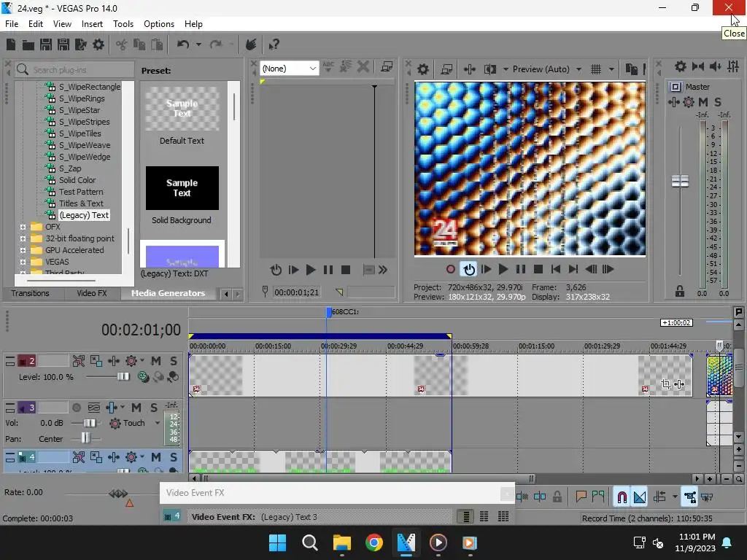Open the Tools menu
Viewport: 747px width, 560px height.
tap(123, 24)
